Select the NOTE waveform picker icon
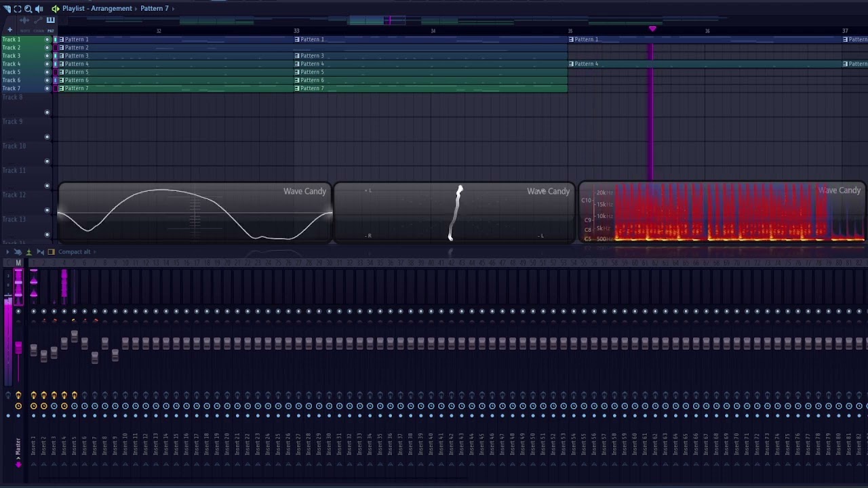This screenshot has width=868, height=488. (x=25, y=20)
